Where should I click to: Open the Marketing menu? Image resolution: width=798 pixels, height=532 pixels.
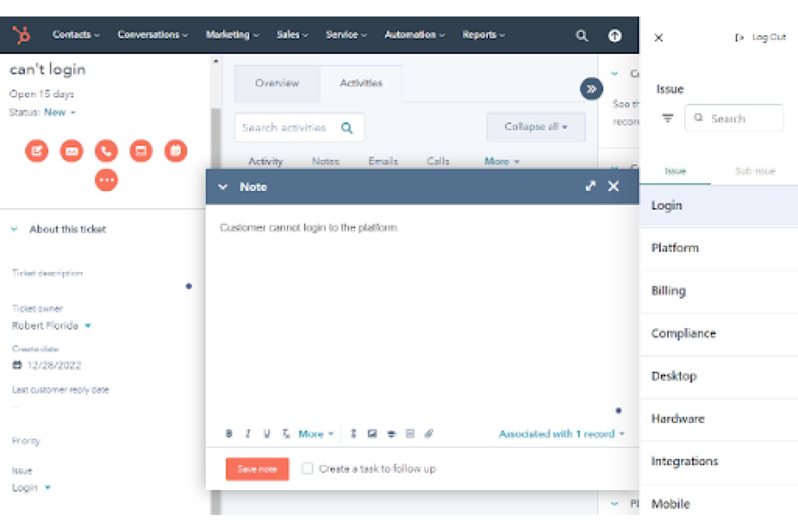point(232,35)
